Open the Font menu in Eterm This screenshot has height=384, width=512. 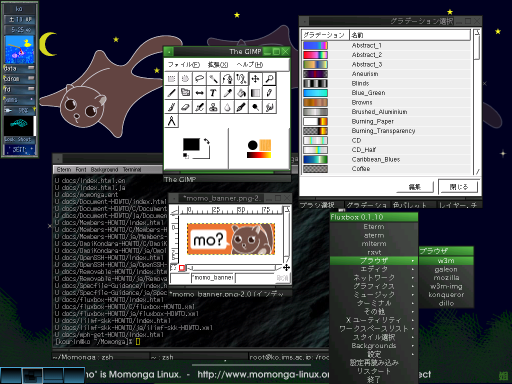[81, 170]
